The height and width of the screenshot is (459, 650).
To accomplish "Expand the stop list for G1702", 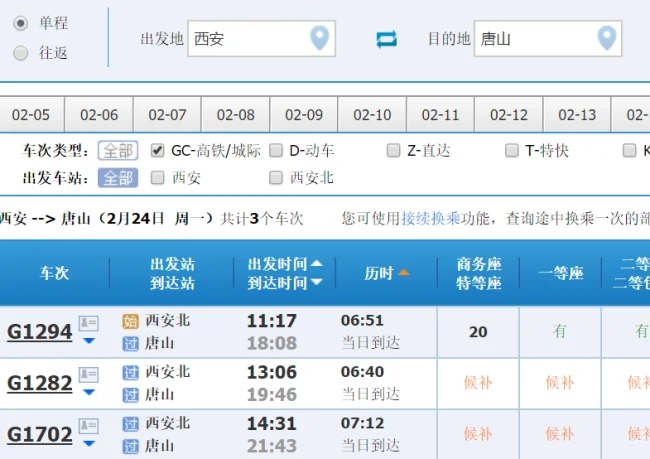I will pos(89,444).
